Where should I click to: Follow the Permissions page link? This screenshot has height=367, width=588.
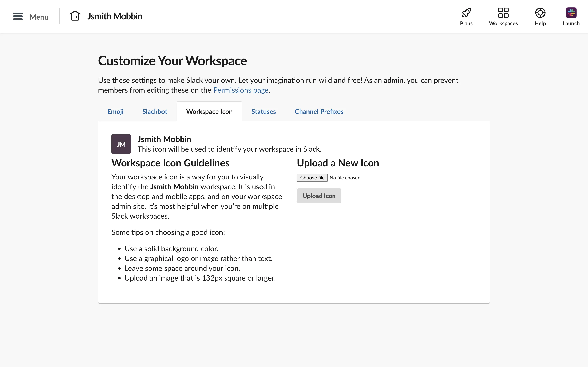[241, 90]
